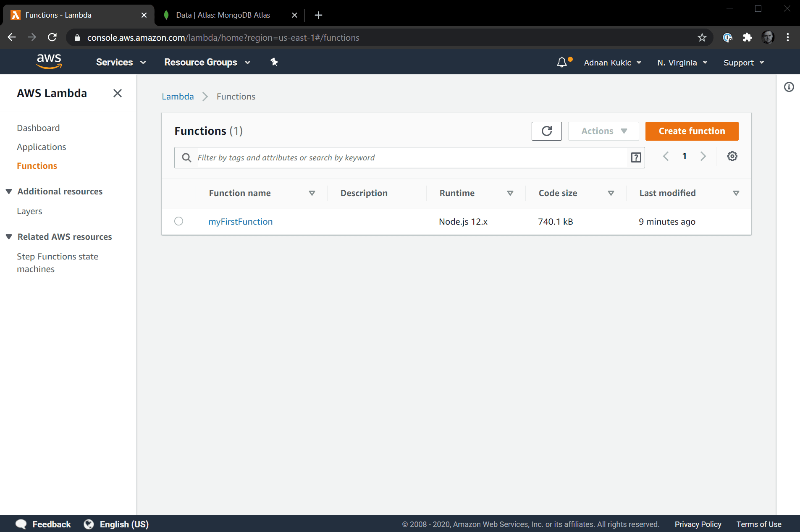Open Layers in the sidebar
The height and width of the screenshot is (532, 800).
coord(29,211)
